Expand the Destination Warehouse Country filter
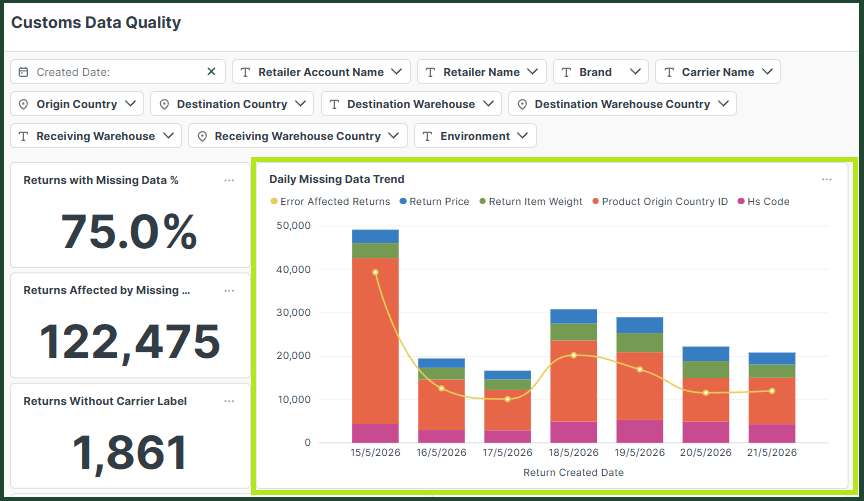 click(x=623, y=104)
